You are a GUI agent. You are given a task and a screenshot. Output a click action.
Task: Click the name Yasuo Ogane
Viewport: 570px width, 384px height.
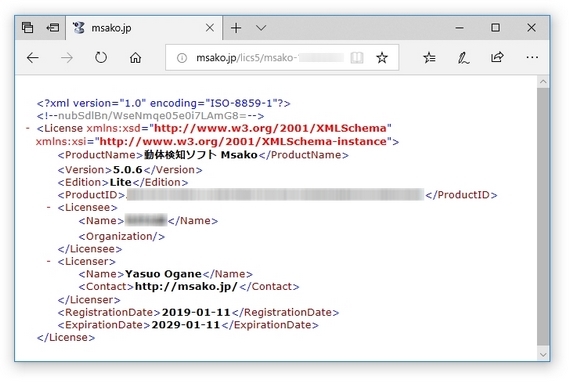pos(163,274)
